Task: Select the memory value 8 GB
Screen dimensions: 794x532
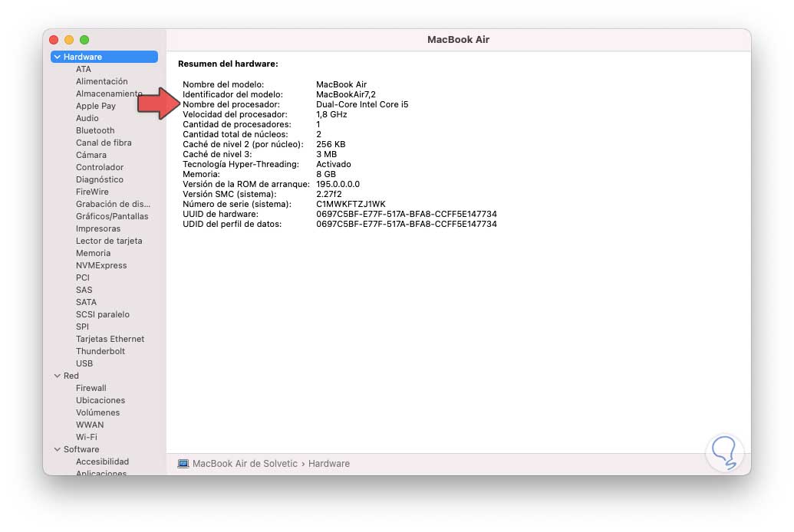Action: pos(326,174)
